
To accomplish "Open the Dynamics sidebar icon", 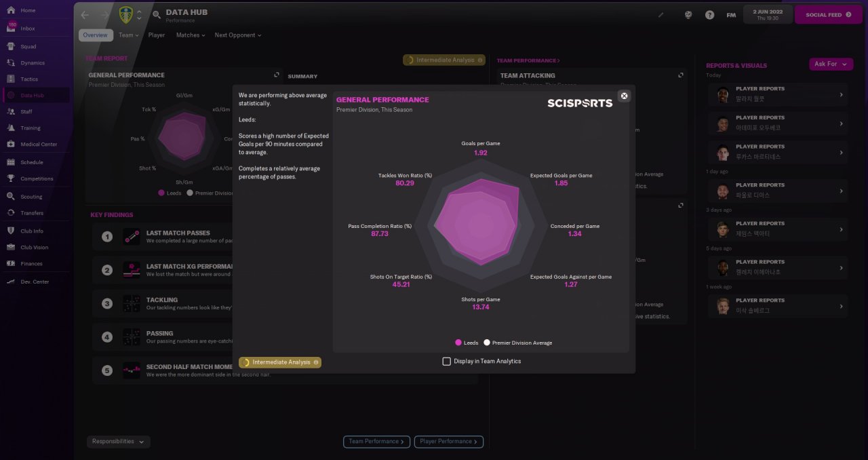I will 11,63.
